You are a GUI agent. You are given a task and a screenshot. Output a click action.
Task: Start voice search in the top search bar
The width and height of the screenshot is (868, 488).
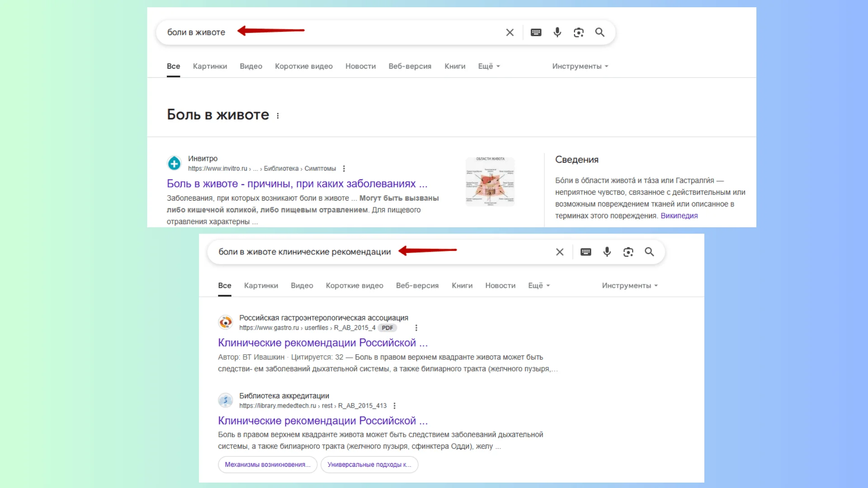coord(557,33)
